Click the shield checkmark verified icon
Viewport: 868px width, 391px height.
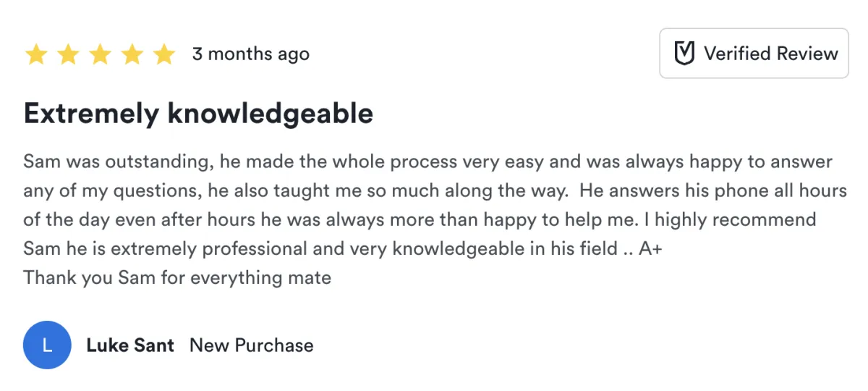click(684, 54)
